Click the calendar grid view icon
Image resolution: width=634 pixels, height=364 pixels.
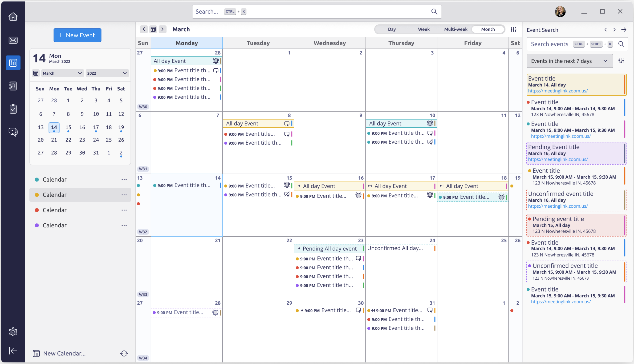click(x=153, y=29)
